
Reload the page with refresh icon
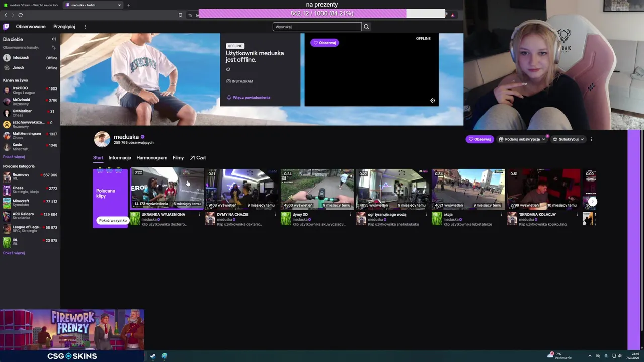tap(20, 15)
